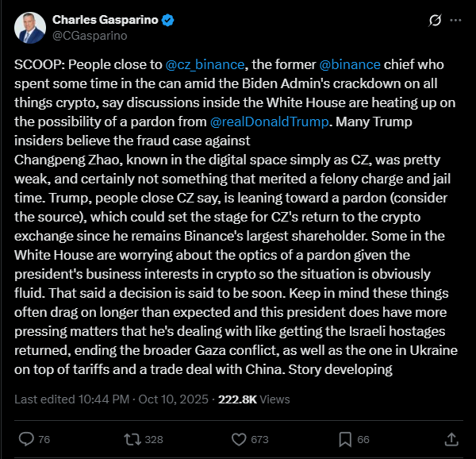
Task: Open the three-dot more options menu
Action: point(455,20)
